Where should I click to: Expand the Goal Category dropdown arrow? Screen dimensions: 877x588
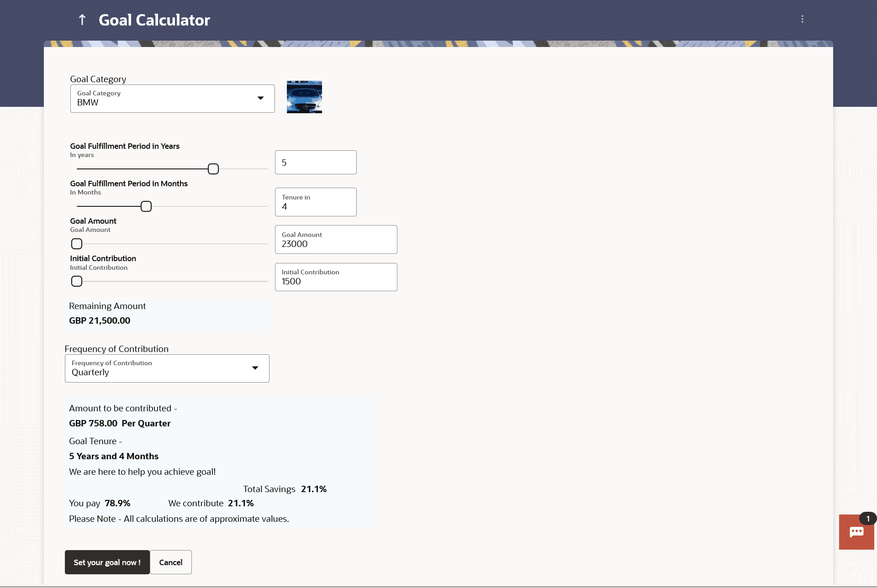tap(260, 98)
